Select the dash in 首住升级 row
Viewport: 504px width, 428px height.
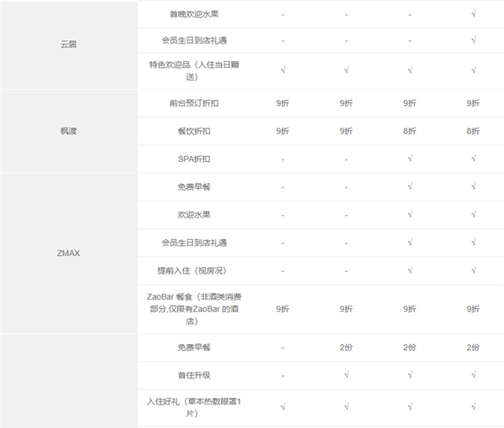click(283, 375)
